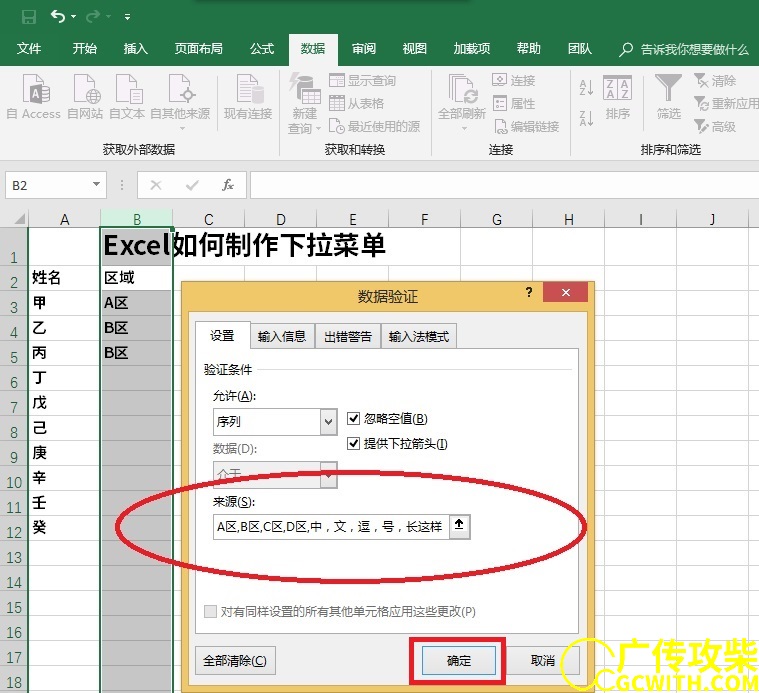
Task: Click 自 Access import icon
Action: [x=34, y=97]
